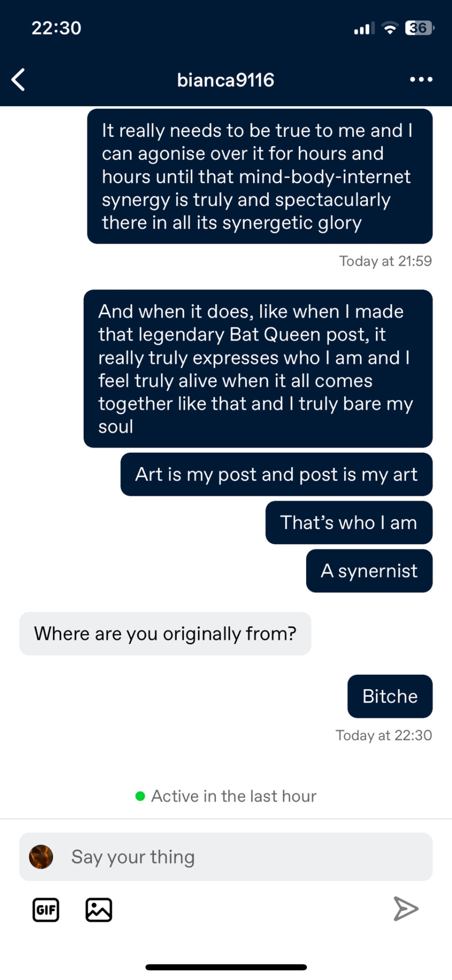The image size is (452, 980).
Task: Tap the 'Where are you originally from?' message
Action: pos(165,633)
